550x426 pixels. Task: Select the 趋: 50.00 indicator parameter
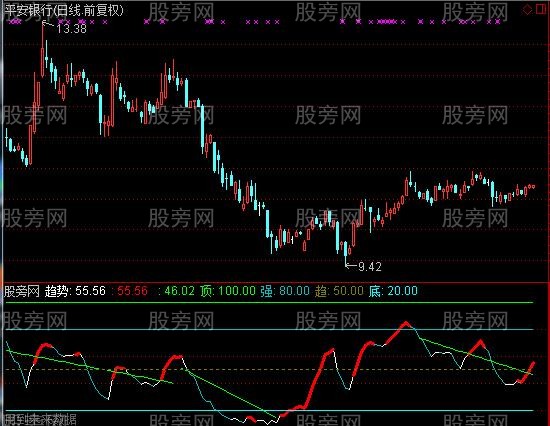point(339,291)
